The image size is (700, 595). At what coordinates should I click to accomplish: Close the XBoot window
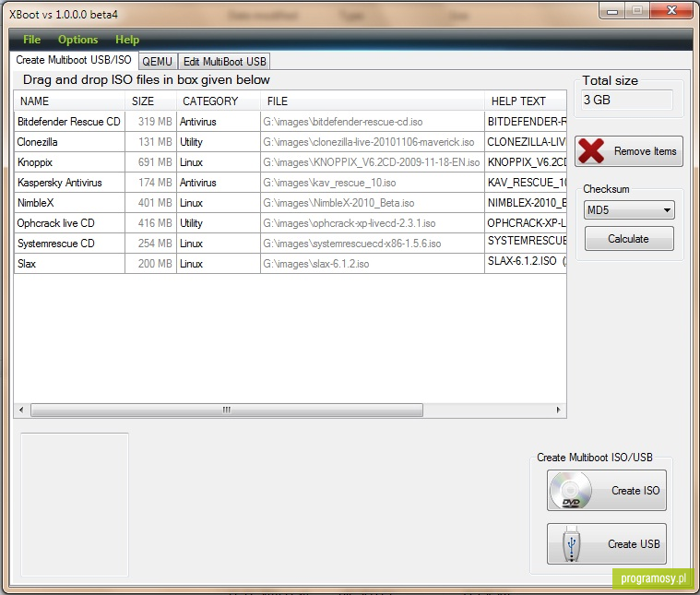tap(671, 11)
